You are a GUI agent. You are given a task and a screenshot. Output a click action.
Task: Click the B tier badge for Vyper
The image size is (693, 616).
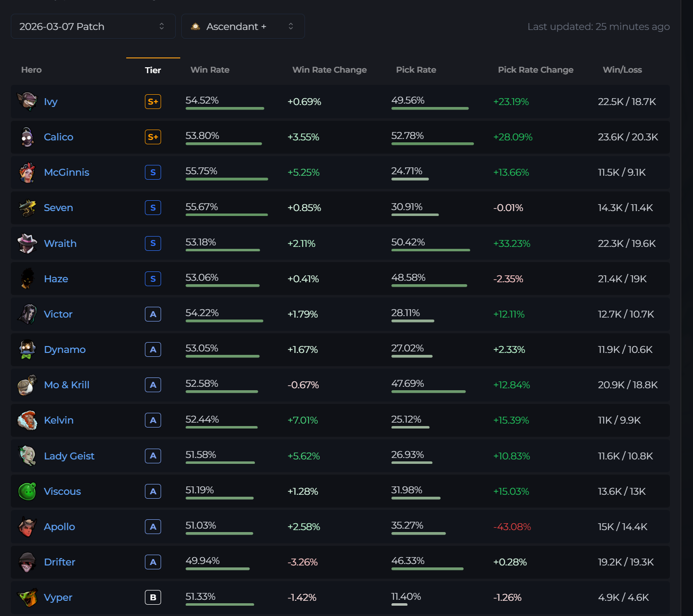(x=153, y=597)
